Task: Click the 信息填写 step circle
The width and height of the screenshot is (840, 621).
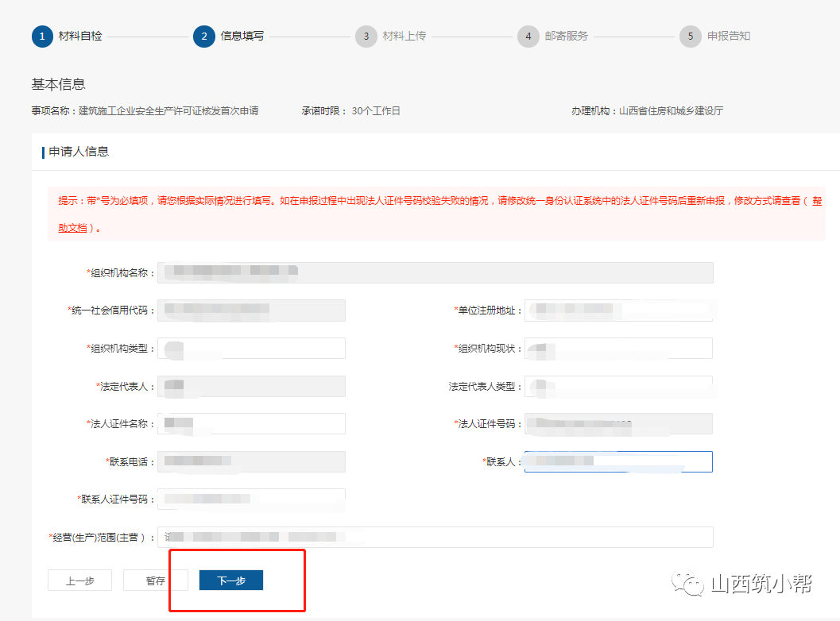Action: point(203,37)
